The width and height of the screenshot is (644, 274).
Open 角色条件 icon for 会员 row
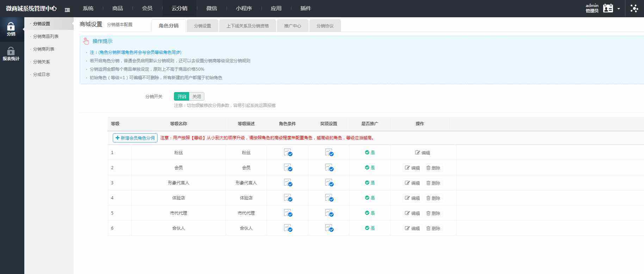pyautogui.click(x=288, y=167)
